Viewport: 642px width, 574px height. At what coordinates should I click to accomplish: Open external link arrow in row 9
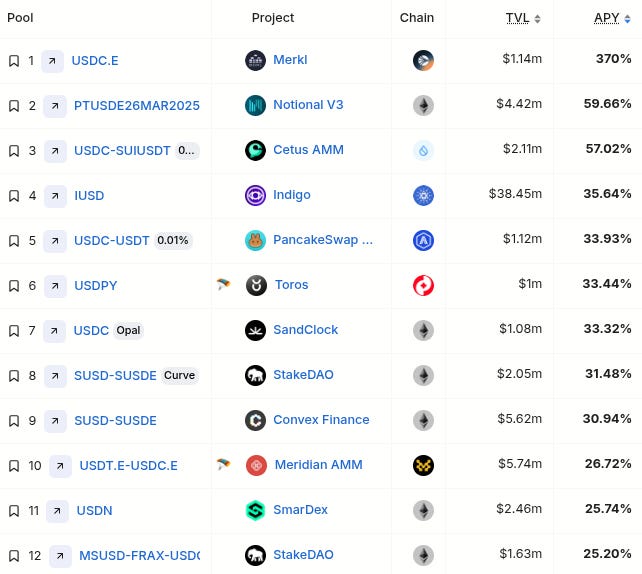55,422
